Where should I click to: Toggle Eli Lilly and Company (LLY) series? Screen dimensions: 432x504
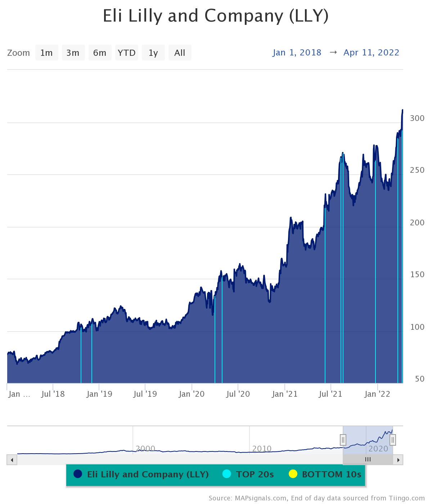(x=141, y=474)
